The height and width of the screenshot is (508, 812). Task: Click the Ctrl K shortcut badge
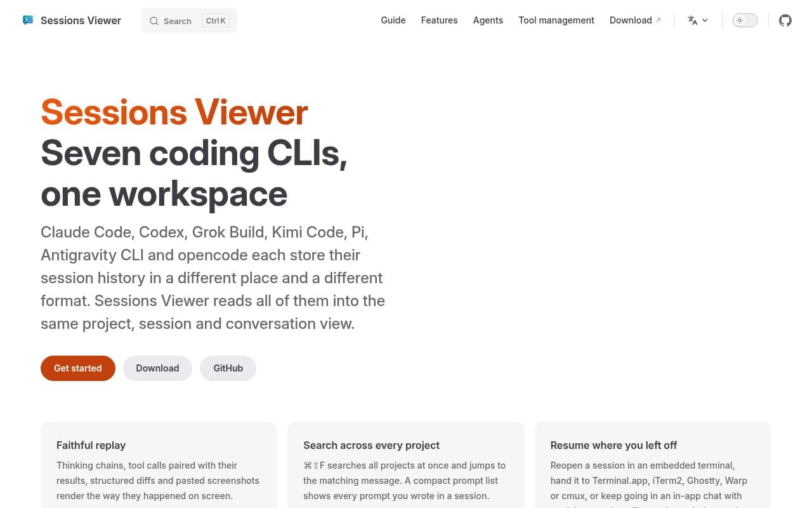pos(216,20)
